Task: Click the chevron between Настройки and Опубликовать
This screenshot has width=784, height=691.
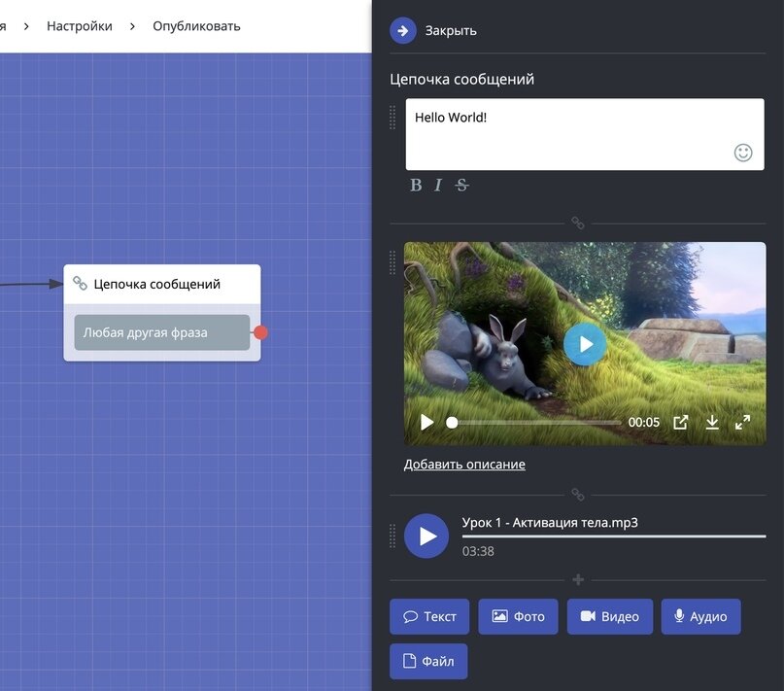Action: click(x=132, y=26)
